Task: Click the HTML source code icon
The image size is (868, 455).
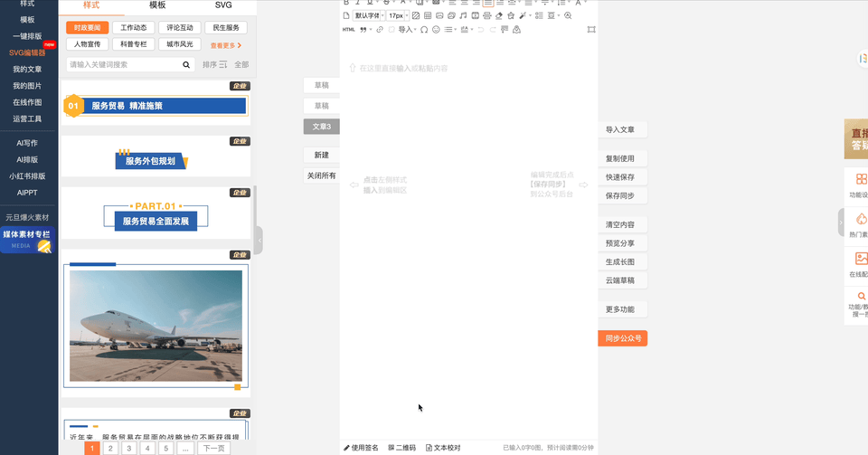Action: click(x=348, y=30)
